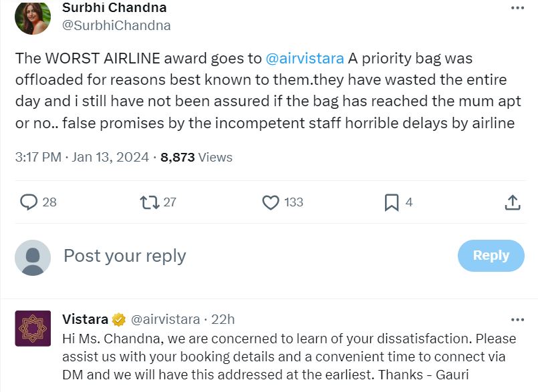538x392 pixels.
Task: Click Vistara's purple logo avatar
Action: (33, 328)
